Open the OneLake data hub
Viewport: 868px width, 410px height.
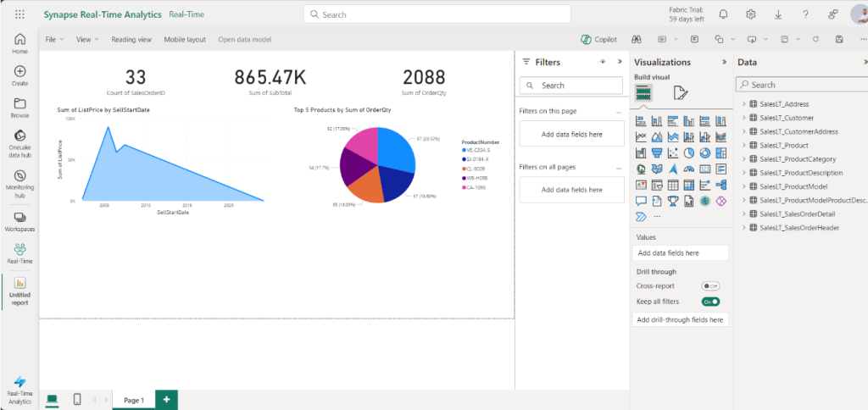click(20, 144)
